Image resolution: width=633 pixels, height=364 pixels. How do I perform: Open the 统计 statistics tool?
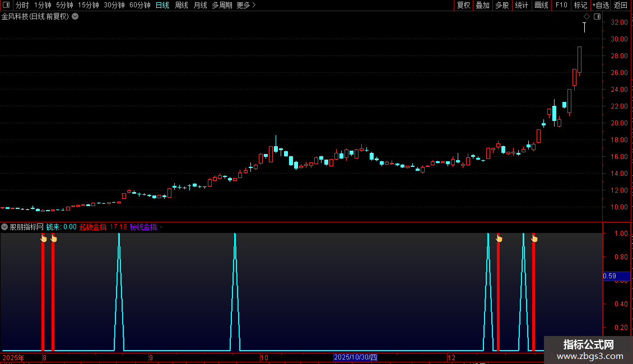(x=522, y=5)
